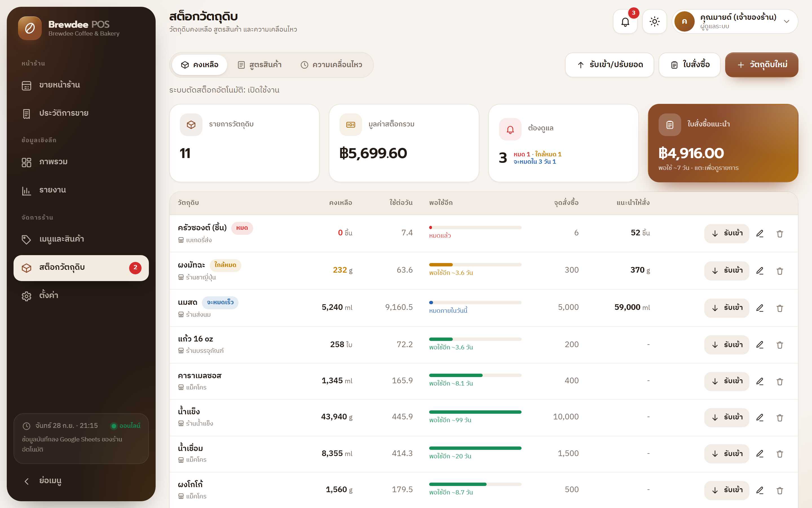Image resolution: width=812 pixels, height=508 pixels.
Task: Open ตั้งค่า settings in sidebar
Action: tap(81, 296)
